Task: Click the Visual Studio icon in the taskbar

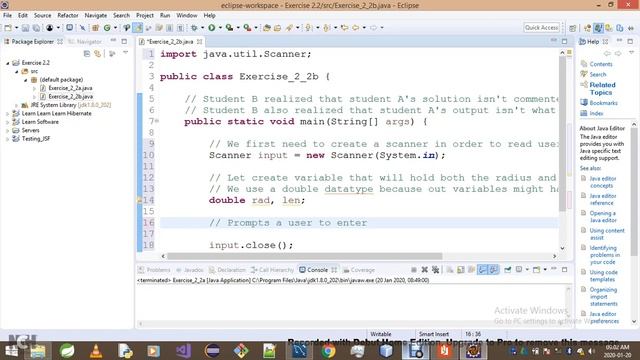Action: [183, 351]
